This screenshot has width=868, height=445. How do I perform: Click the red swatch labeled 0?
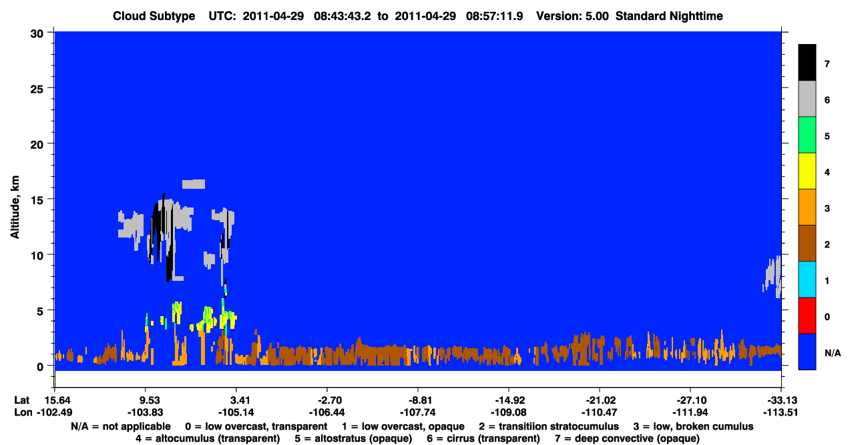pyautogui.click(x=807, y=316)
